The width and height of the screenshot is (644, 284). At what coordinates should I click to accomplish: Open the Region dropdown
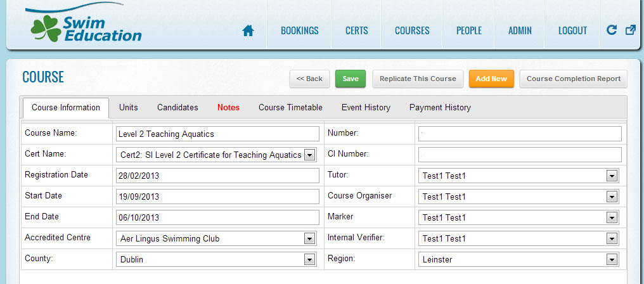point(611,259)
